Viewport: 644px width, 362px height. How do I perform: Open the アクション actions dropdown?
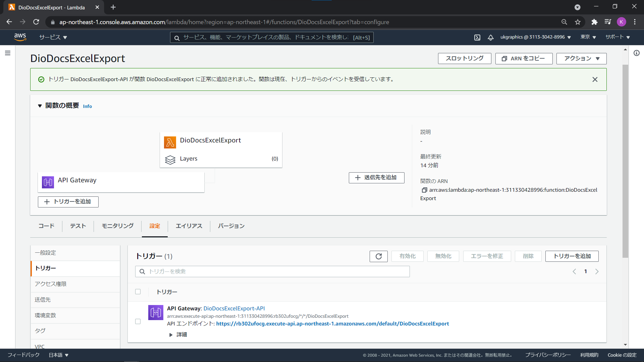(x=582, y=59)
